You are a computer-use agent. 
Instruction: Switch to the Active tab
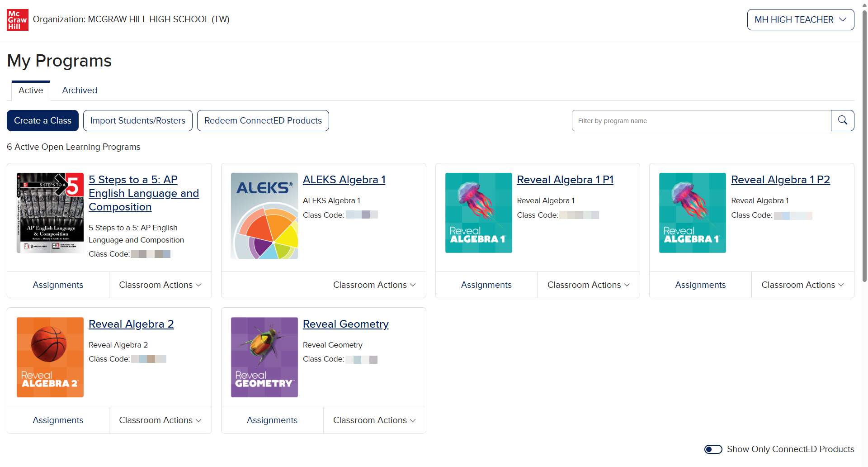tap(31, 91)
